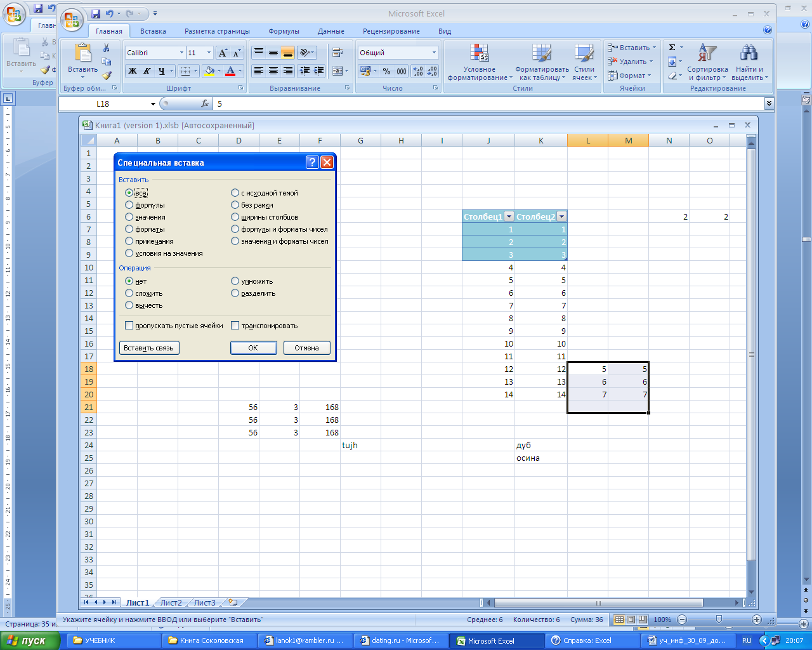Select the 'форматы' radio option
Image resolution: width=812 pixels, height=650 pixels.
coord(129,229)
